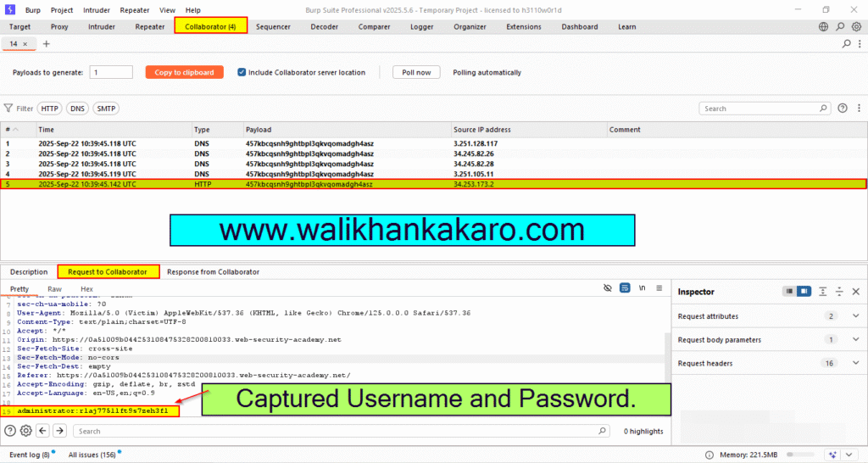Close the Inspector panel
The height and width of the screenshot is (463, 868).
pyautogui.click(x=856, y=292)
